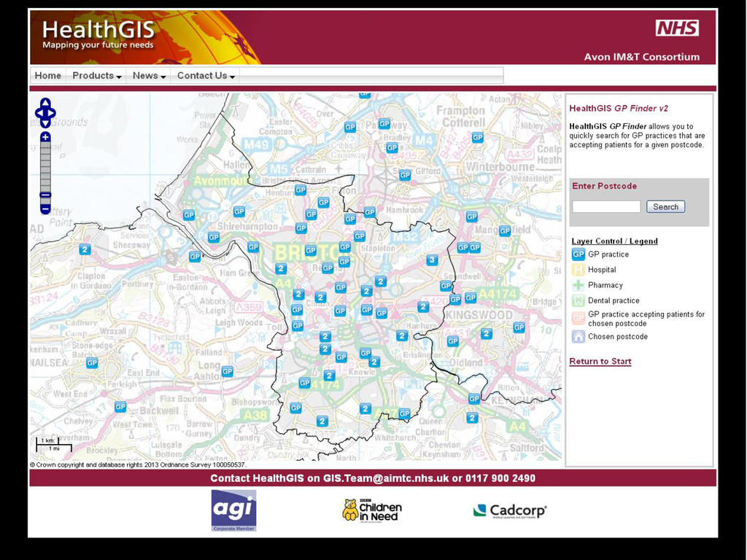This screenshot has height=560, width=747.
Task: Click the zoom slider track above handle
Action: (45, 167)
